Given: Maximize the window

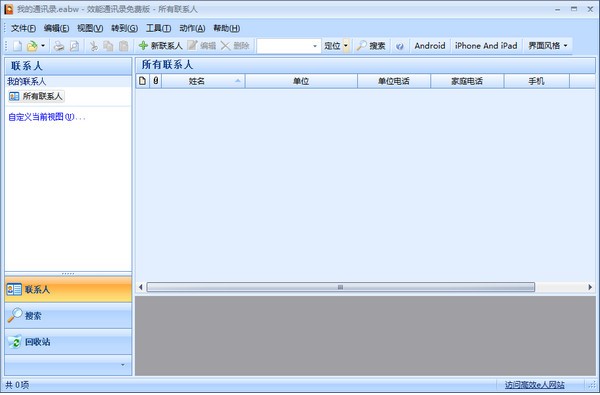Looking at the screenshot, I should [x=574, y=9].
